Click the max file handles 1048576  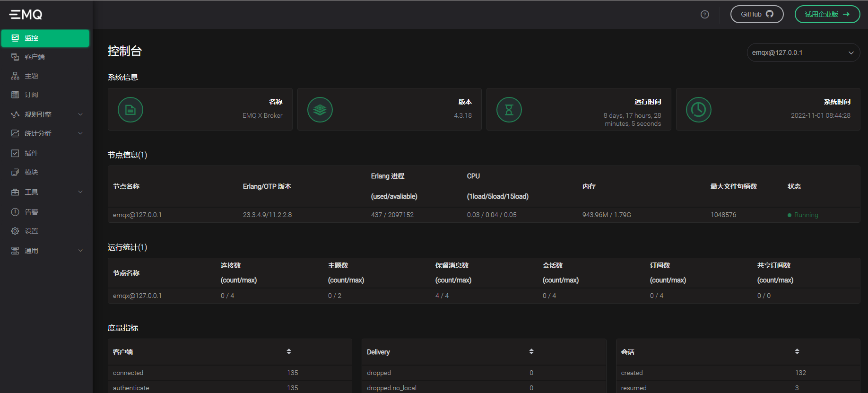pos(723,215)
